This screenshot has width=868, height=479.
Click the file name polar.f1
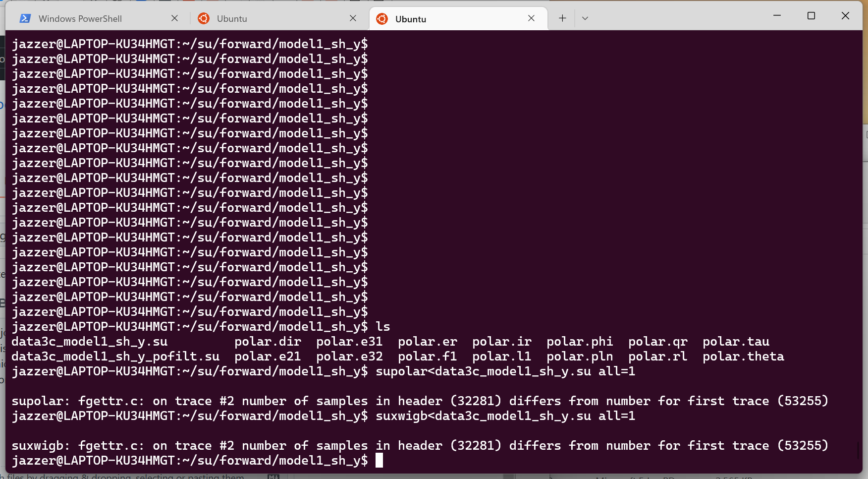coord(428,357)
